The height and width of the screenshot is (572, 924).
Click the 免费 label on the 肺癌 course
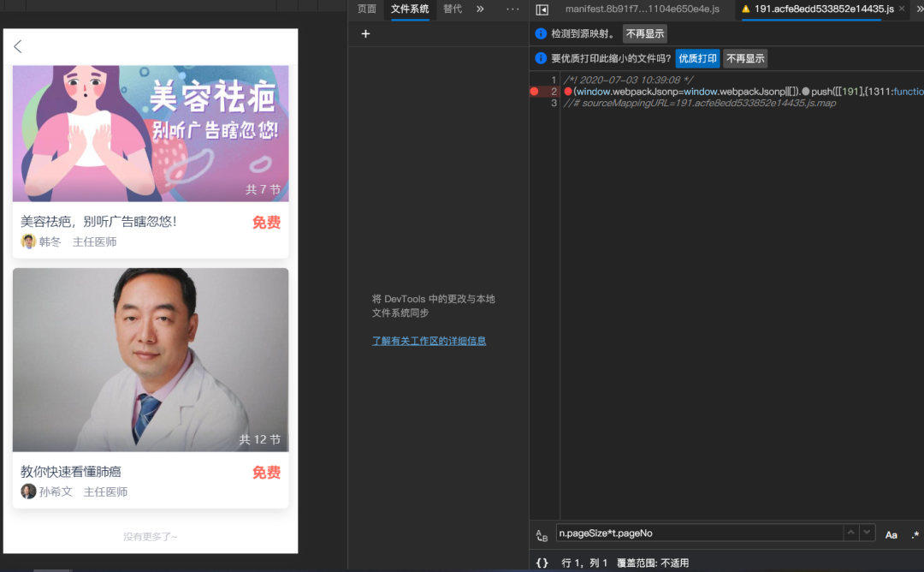[266, 473]
